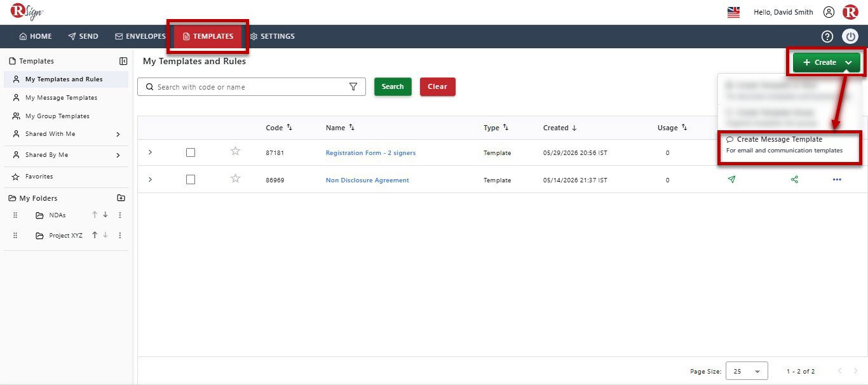Click code 86969 cell
The width and height of the screenshot is (868, 385).
tap(275, 180)
